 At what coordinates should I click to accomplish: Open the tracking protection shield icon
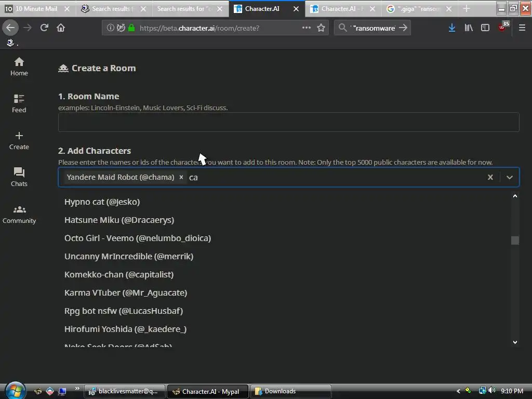[121, 28]
